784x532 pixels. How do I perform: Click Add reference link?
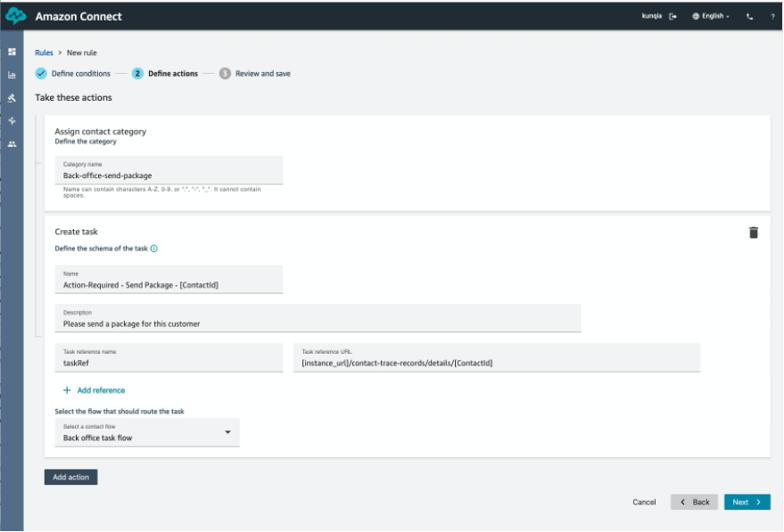[101, 390]
